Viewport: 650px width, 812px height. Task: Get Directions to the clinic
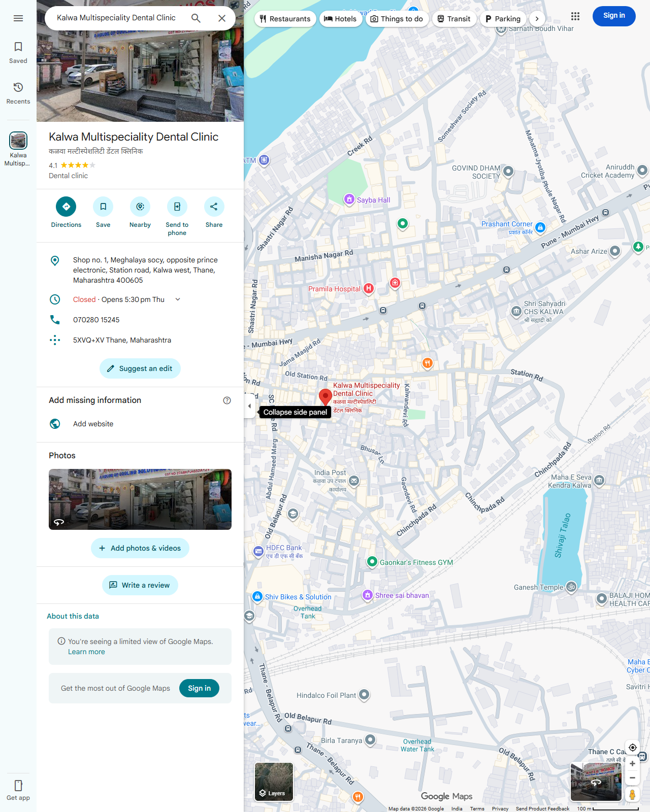click(x=66, y=212)
